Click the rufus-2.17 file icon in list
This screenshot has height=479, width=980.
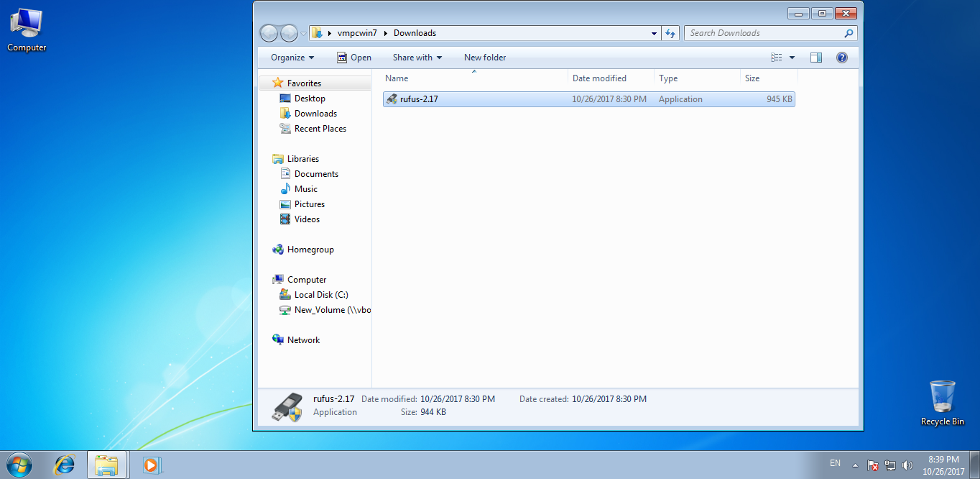[x=392, y=99]
